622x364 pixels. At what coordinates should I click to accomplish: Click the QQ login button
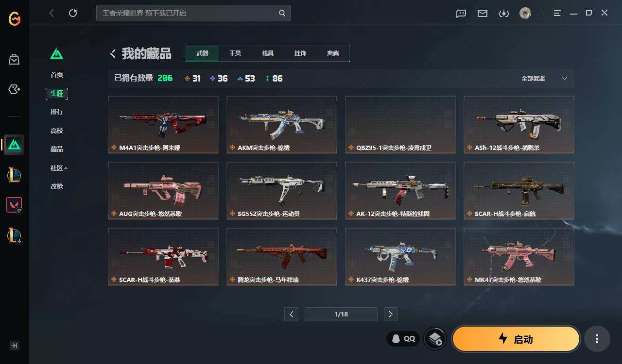[403, 339]
